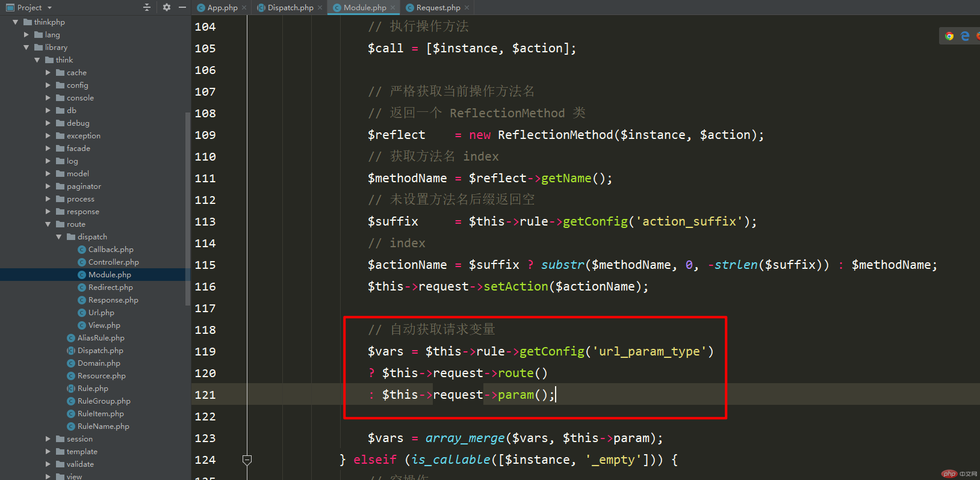Collapse the route folder
Image resolution: width=980 pixels, height=480 pixels.
[x=48, y=224]
